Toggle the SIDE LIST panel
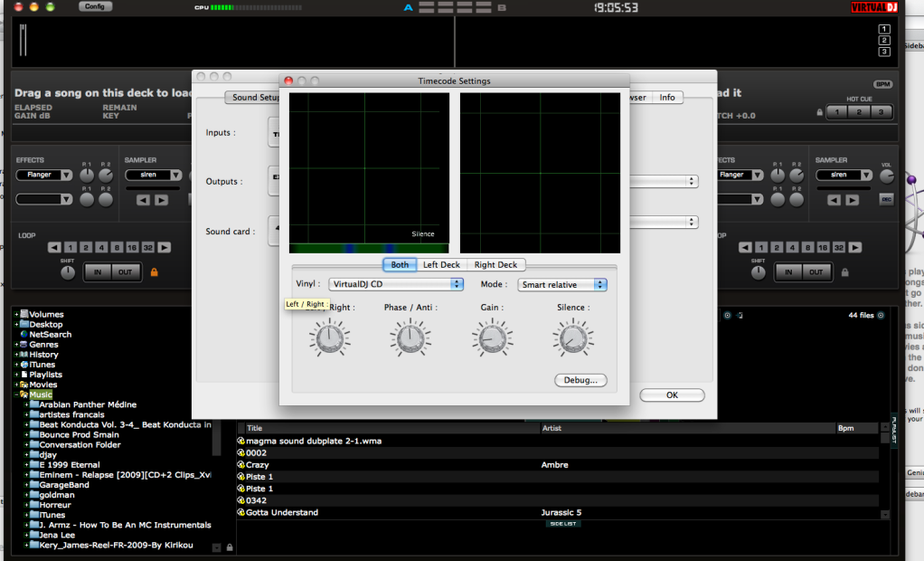Viewport: 924px width, 561px height. [x=562, y=524]
